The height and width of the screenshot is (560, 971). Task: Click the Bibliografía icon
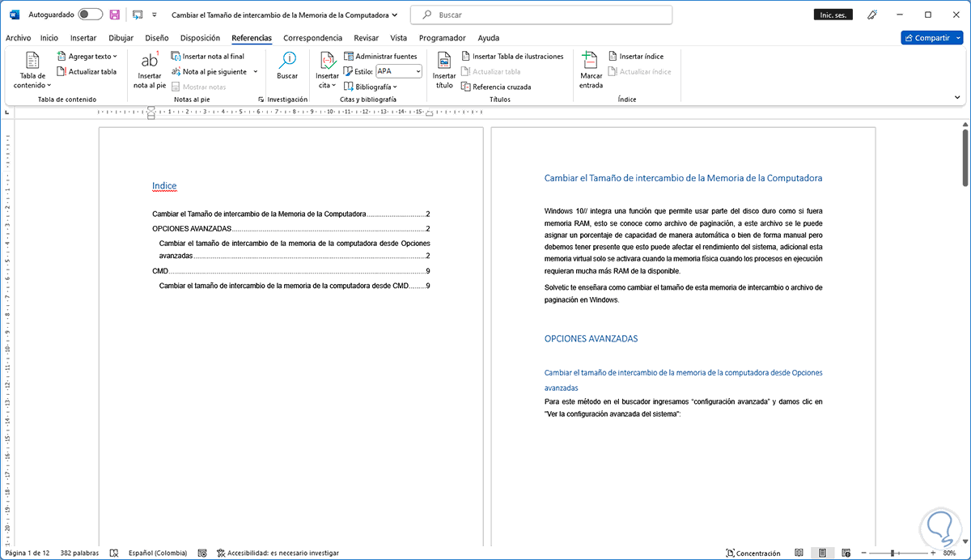coord(349,86)
